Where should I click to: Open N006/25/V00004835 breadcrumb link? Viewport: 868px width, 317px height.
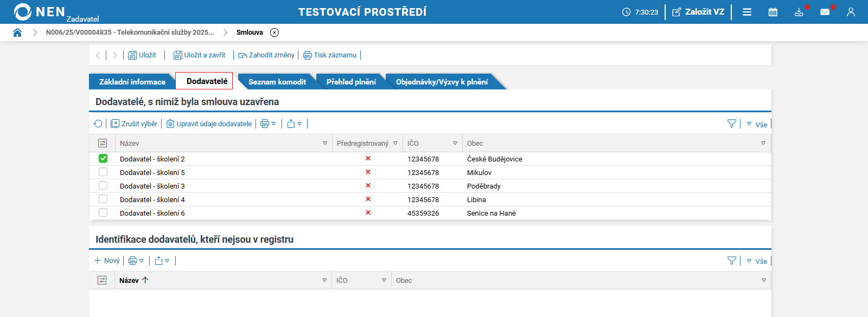130,33
